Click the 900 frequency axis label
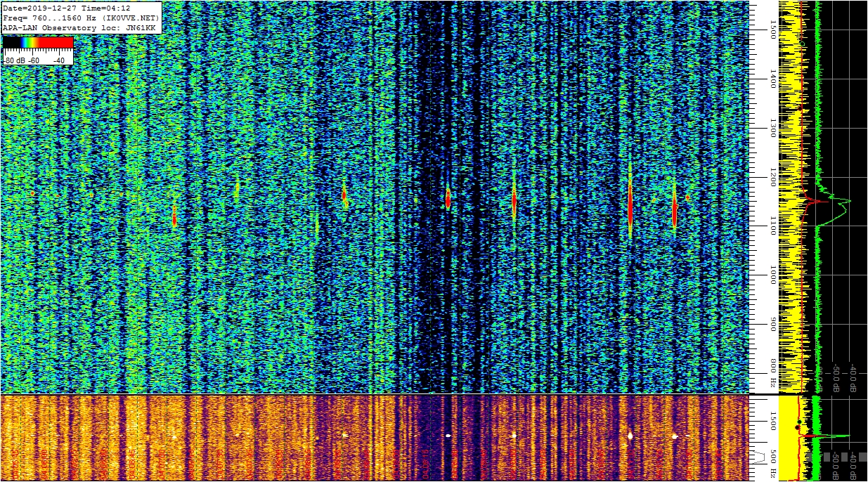Viewport: 868px width, 482px height. 772,324
